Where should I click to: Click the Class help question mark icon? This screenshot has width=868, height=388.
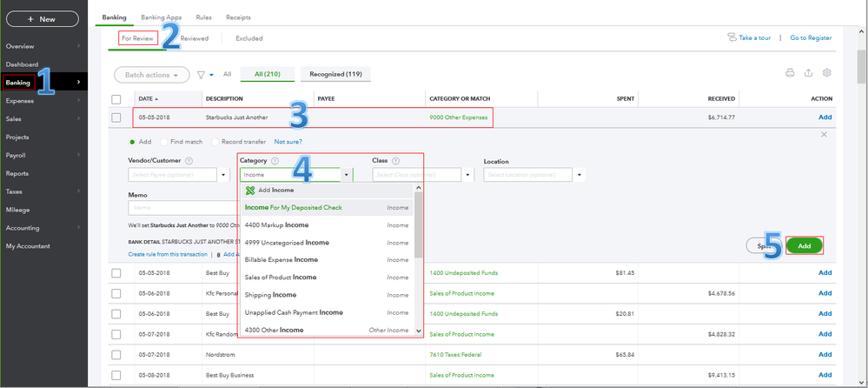tap(395, 161)
